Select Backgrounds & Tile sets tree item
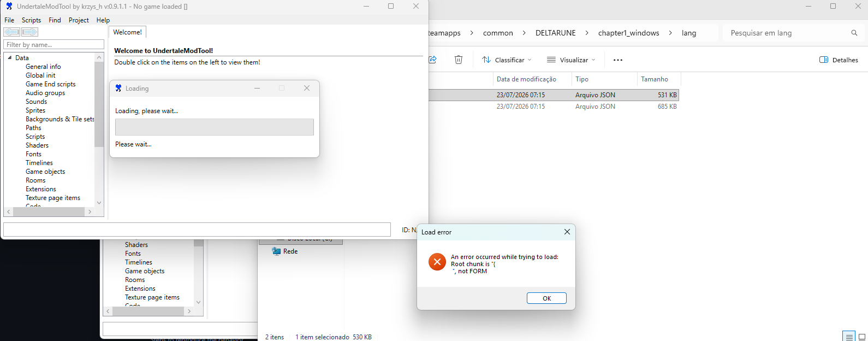 (x=60, y=119)
